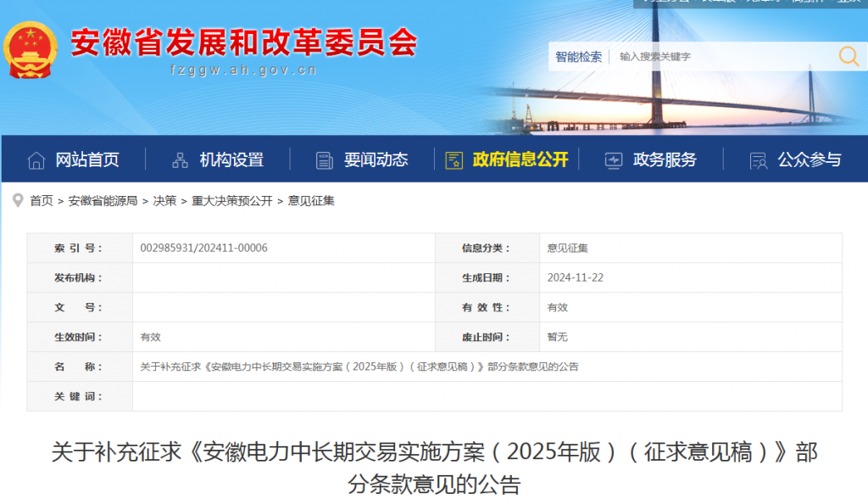868x504 pixels.
Task: Click the 文号 label cell
Action: [80, 307]
